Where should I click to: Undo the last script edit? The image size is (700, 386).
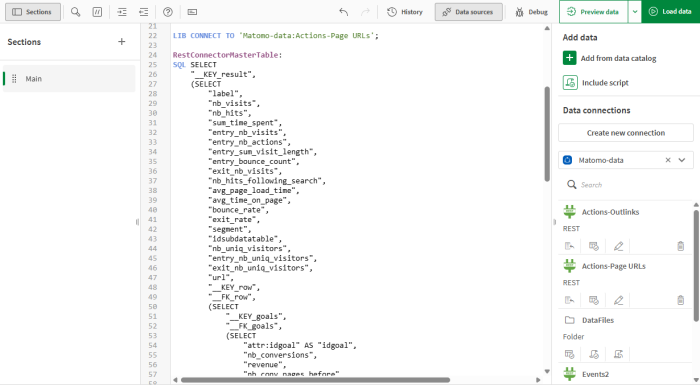click(x=343, y=12)
